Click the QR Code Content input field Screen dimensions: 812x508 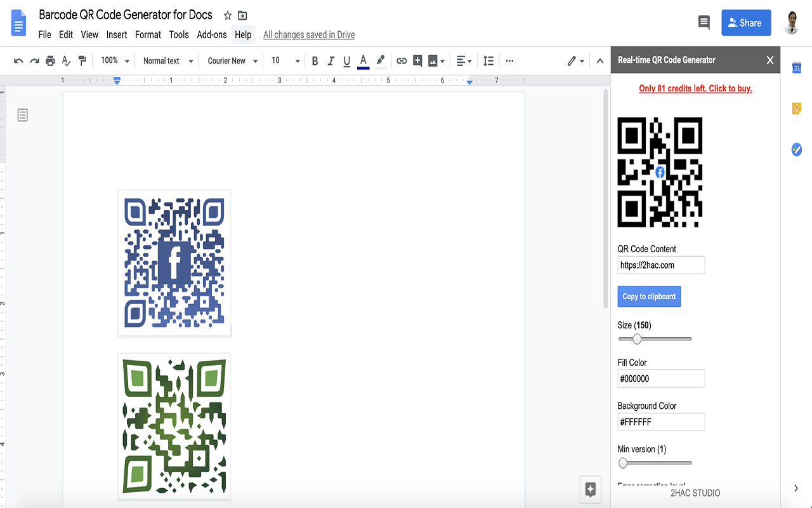[x=661, y=265]
